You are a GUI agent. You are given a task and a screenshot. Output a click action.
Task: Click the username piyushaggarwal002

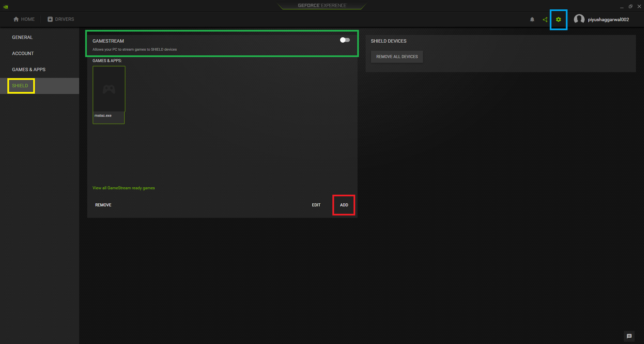(x=608, y=19)
